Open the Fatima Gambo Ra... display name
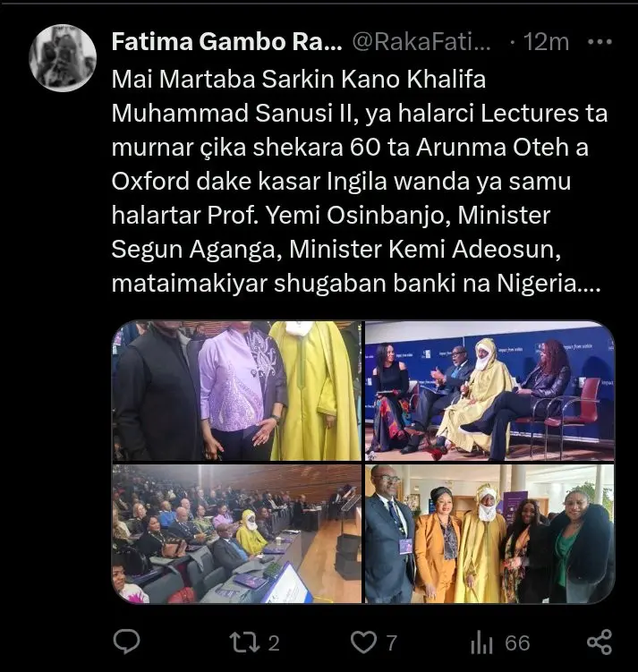The width and height of the screenshot is (638, 672). tap(226, 42)
